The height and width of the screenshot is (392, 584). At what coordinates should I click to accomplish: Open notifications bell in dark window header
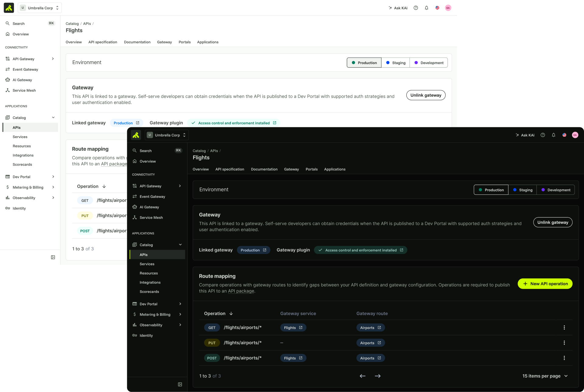pos(554,135)
